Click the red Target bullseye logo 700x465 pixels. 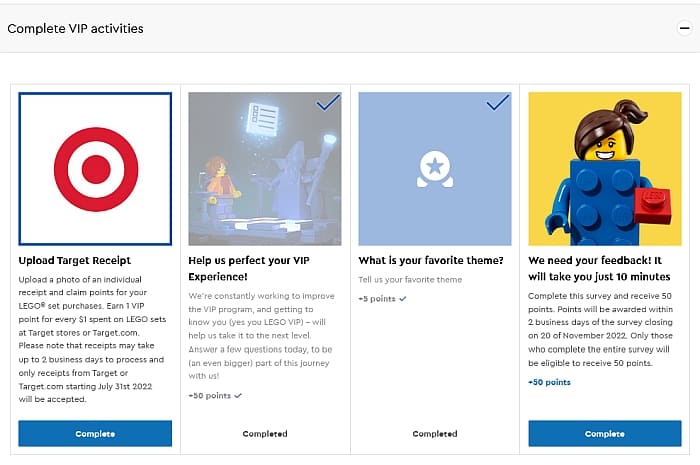(x=95, y=169)
